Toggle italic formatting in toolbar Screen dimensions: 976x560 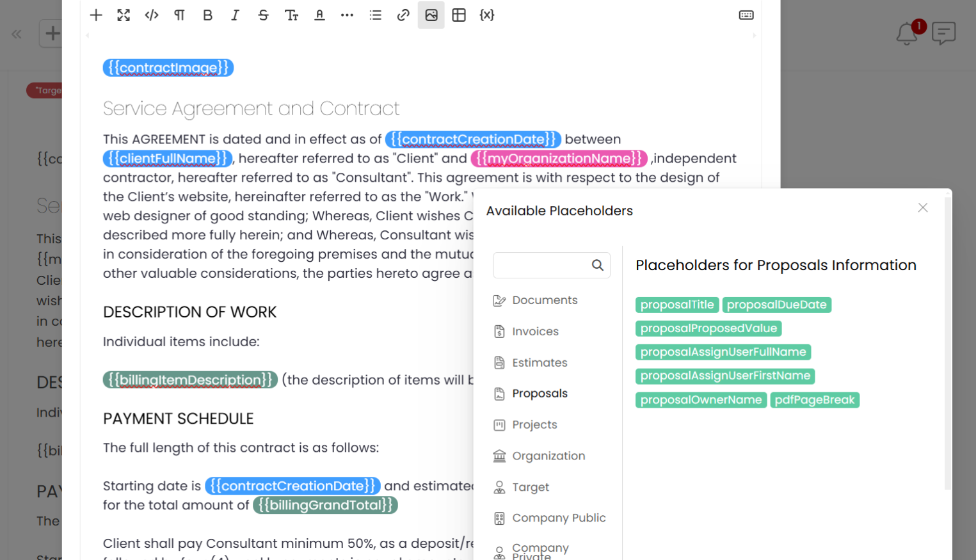click(x=235, y=15)
